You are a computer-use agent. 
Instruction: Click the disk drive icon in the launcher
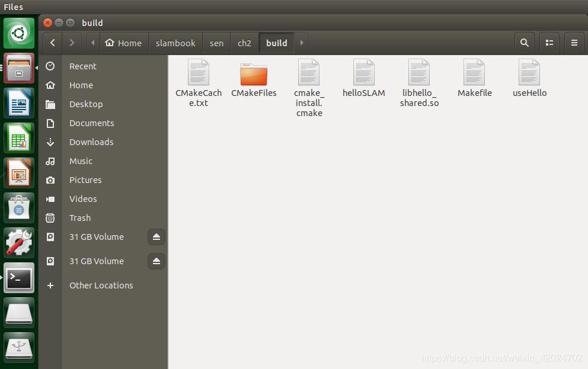[19, 312]
